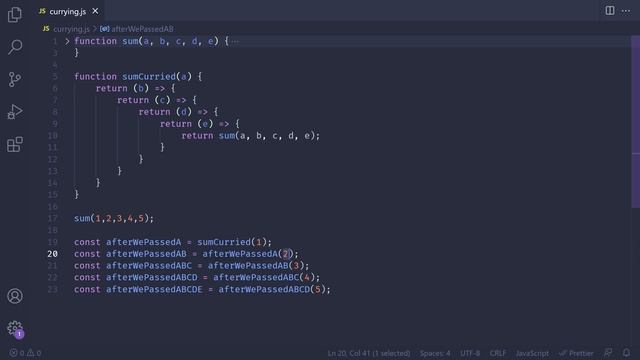Open errors and warnings problems indicator

point(25,353)
